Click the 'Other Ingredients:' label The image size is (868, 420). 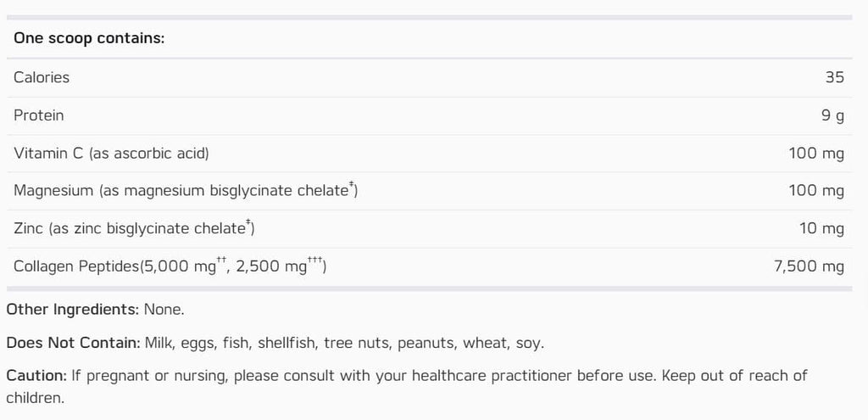pos(72,309)
